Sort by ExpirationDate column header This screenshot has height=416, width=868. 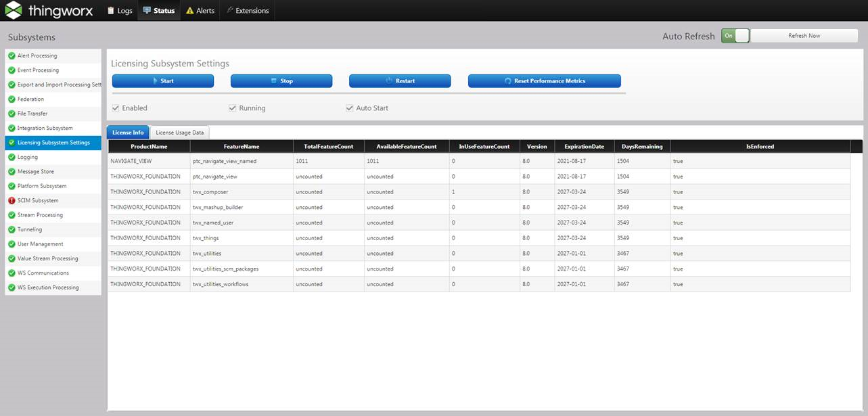(x=585, y=146)
